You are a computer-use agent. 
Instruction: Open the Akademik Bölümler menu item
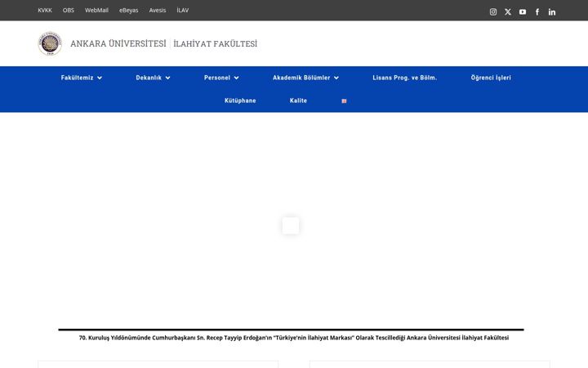[301, 78]
